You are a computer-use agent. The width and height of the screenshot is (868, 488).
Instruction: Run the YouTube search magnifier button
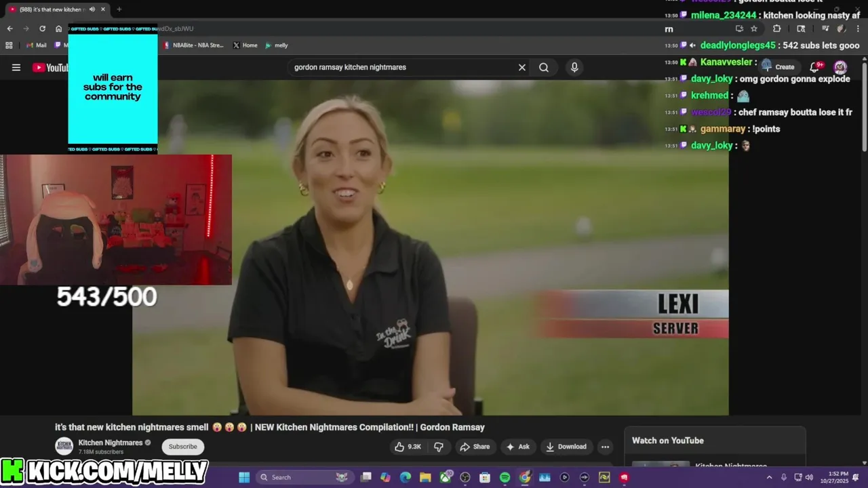click(x=544, y=67)
